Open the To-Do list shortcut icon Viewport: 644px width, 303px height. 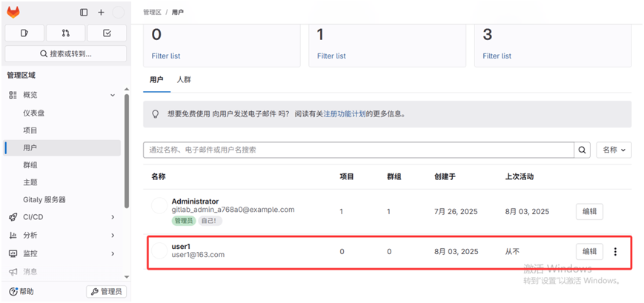107,33
